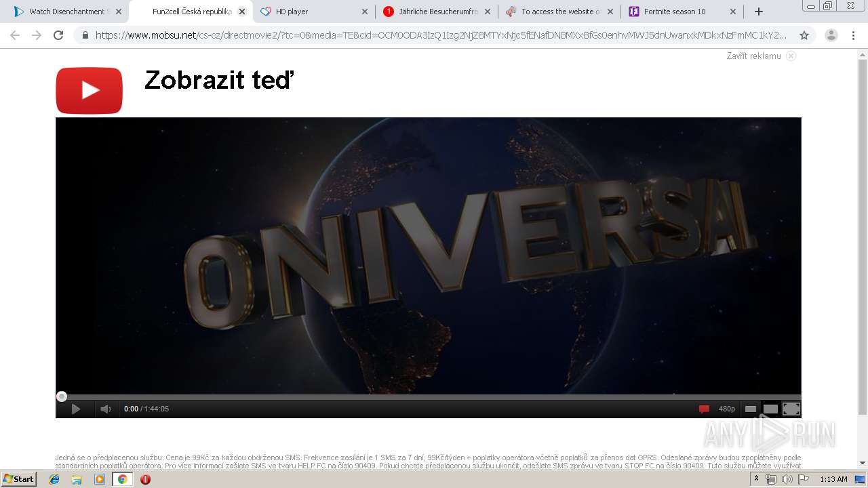This screenshot has width=868, height=488.
Task: Go back in browser history
Action: click(x=15, y=35)
